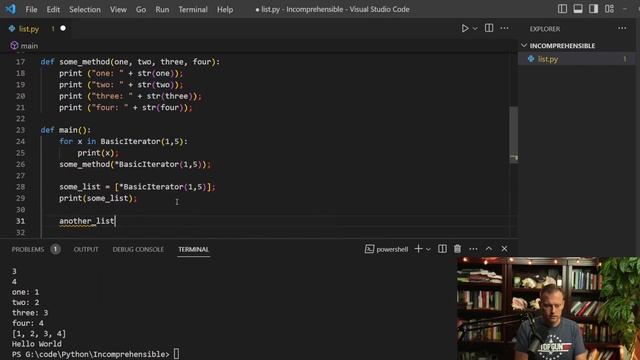Click 'some_list' assignment on line 28
640x360 pixels.
(80, 187)
